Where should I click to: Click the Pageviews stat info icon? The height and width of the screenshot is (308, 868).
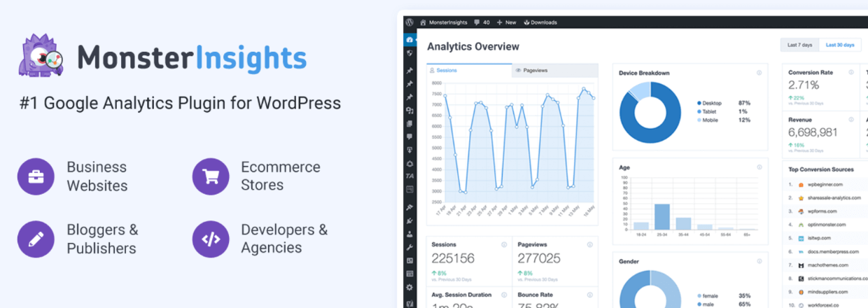pos(590,245)
